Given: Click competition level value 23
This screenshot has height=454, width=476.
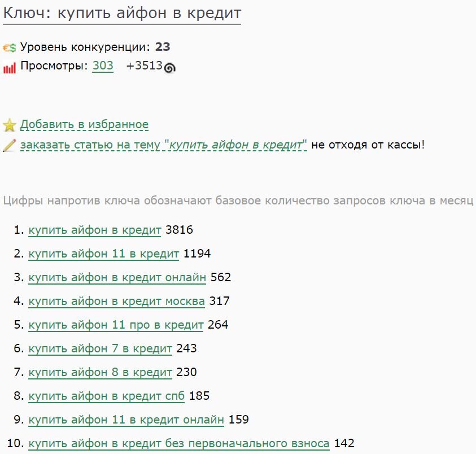Looking at the screenshot, I should 163,47.
